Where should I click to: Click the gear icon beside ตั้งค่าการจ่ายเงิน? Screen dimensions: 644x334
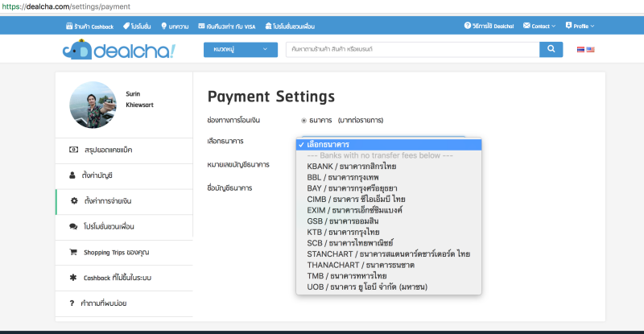(74, 201)
